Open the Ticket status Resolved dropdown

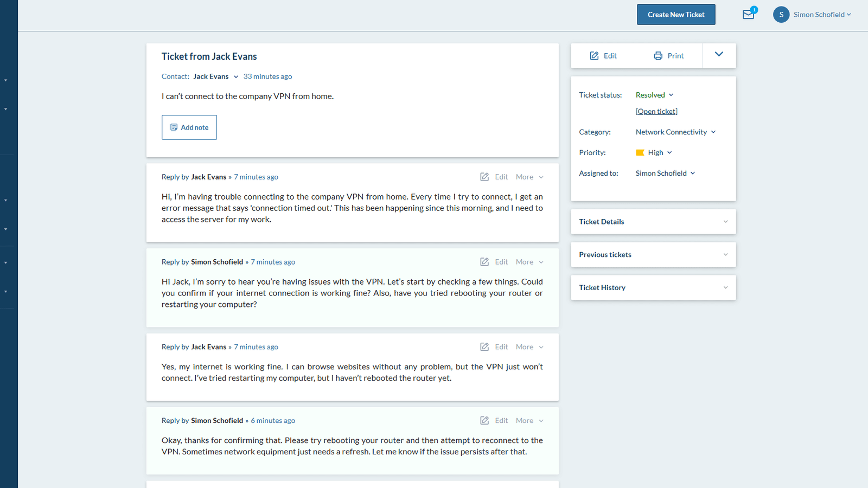pos(654,95)
